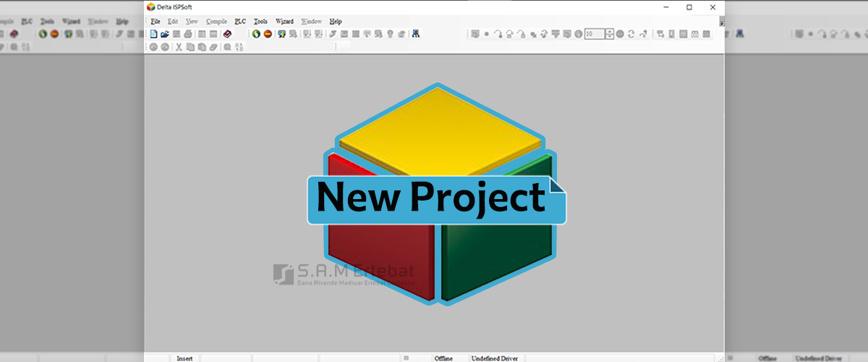The image size is (868, 362).
Task: Click the Offline status bar entry
Action: pos(443,358)
